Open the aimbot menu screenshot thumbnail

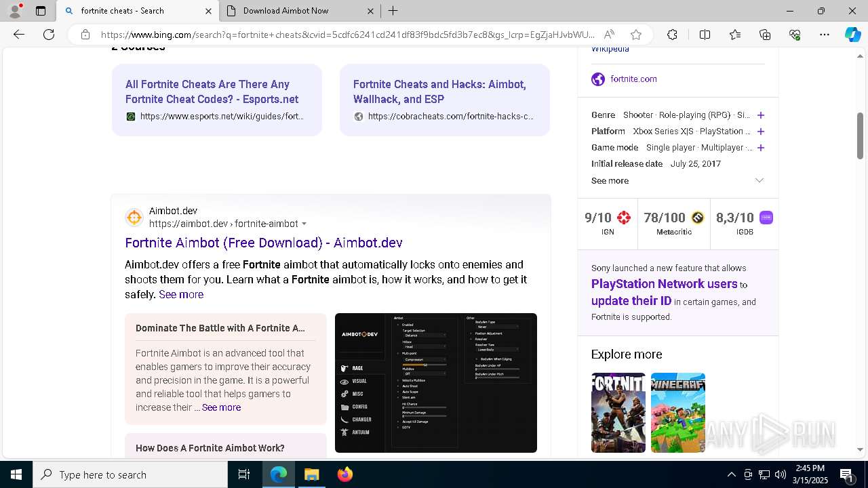pyautogui.click(x=436, y=383)
